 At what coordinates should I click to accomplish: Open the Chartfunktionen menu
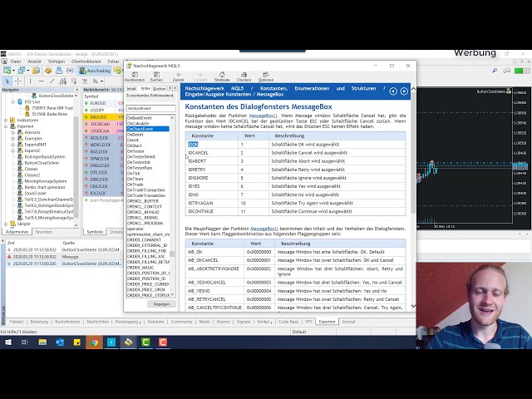(x=86, y=62)
